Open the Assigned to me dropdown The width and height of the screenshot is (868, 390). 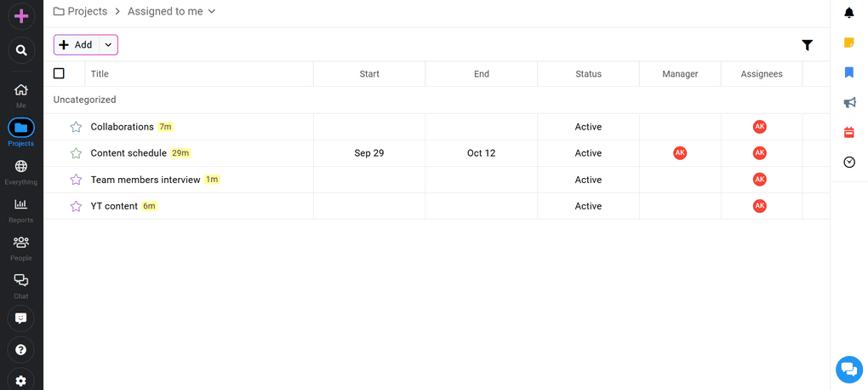coord(171,11)
